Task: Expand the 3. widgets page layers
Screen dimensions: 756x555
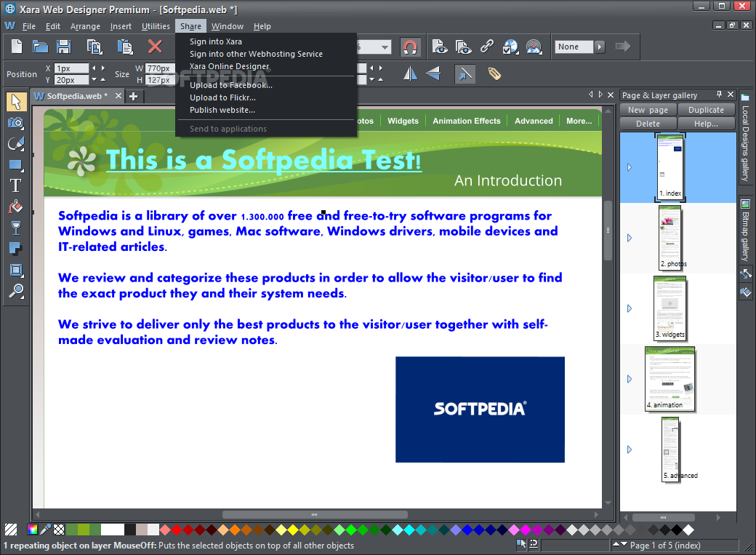Action: point(630,308)
